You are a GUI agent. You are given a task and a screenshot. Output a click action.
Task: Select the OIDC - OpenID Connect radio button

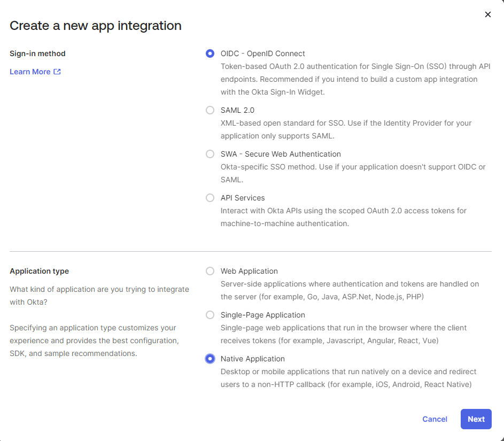pos(210,53)
